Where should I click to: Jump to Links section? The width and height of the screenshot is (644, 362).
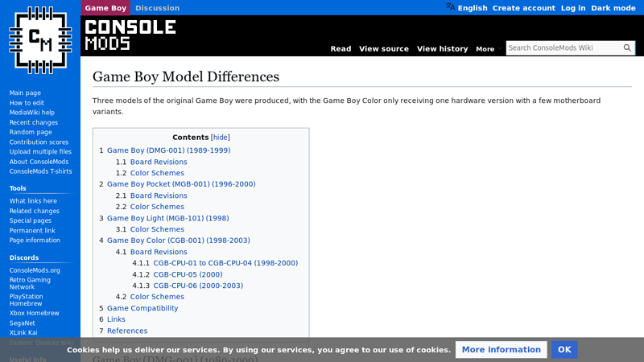116,319
